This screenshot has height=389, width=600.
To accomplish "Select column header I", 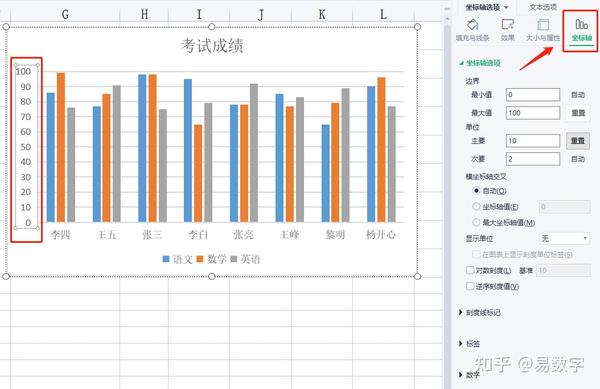I will pos(199,15).
